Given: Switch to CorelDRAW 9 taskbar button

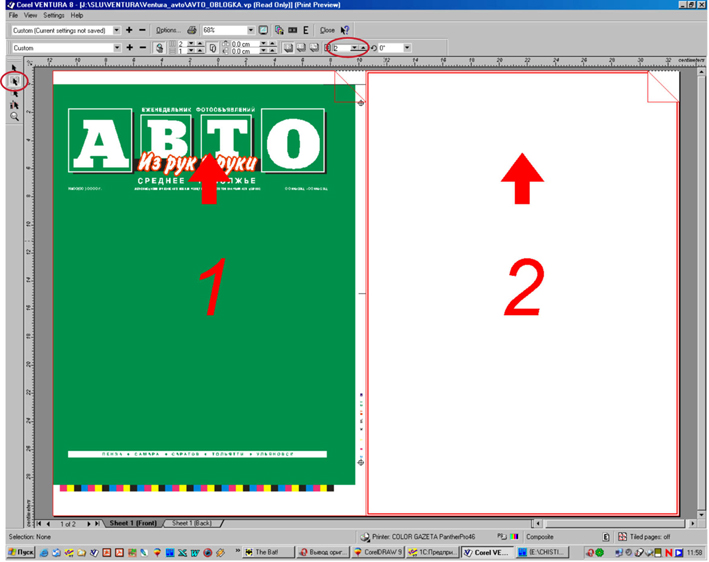Looking at the screenshot, I should (x=378, y=552).
